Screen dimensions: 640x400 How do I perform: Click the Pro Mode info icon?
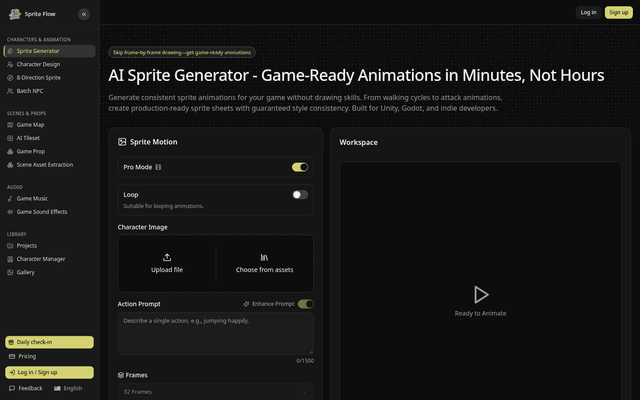click(158, 167)
